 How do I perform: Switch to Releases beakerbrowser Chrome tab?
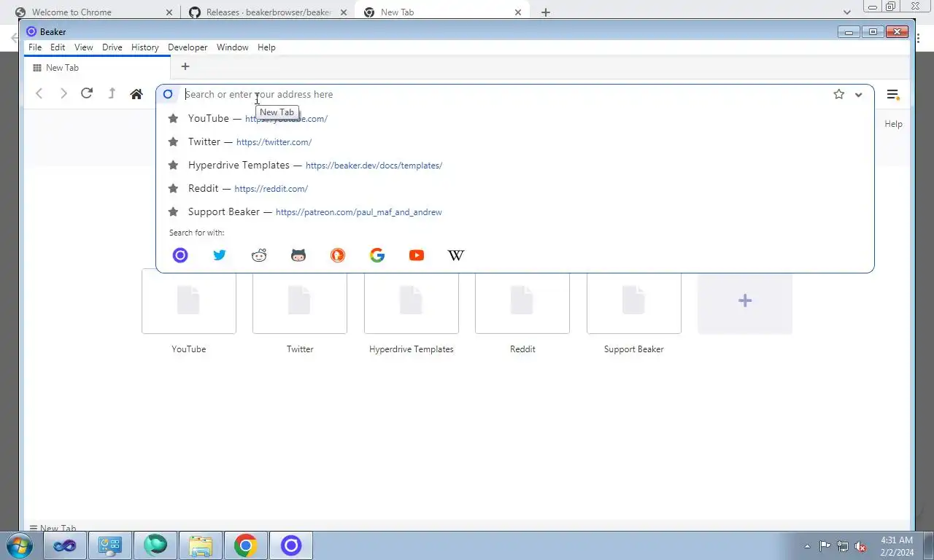click(x=267, y=12)
